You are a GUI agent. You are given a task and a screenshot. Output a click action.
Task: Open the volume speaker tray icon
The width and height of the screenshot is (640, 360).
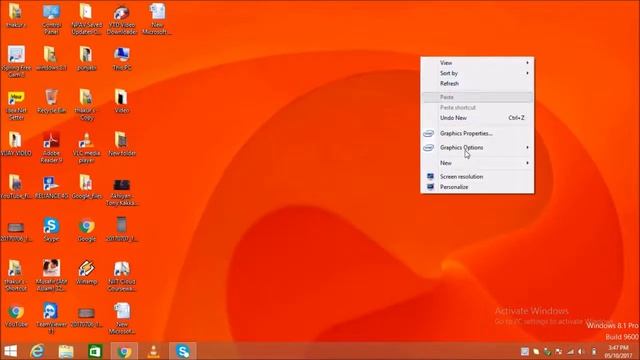tap(582, 351)
